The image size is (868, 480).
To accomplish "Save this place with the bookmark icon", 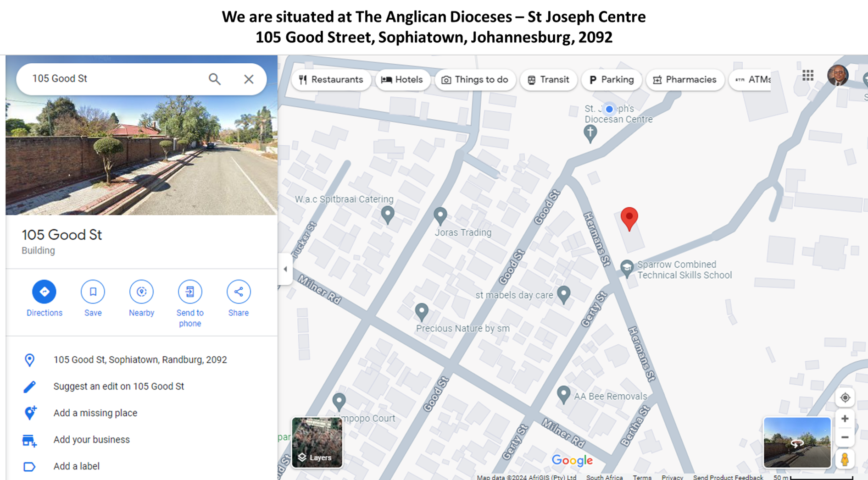I will tap(93, 292).
